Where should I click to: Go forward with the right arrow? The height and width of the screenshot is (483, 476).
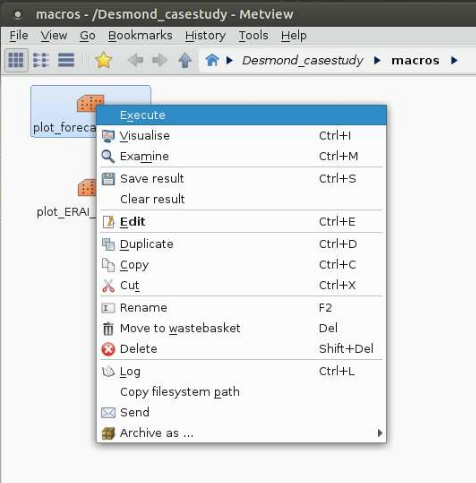click(x=160, y=60)
